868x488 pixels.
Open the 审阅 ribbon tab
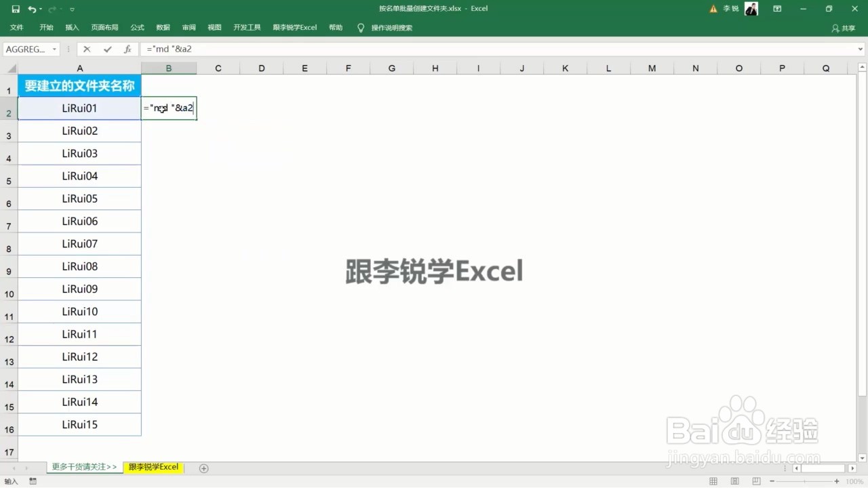click(189, 28)
